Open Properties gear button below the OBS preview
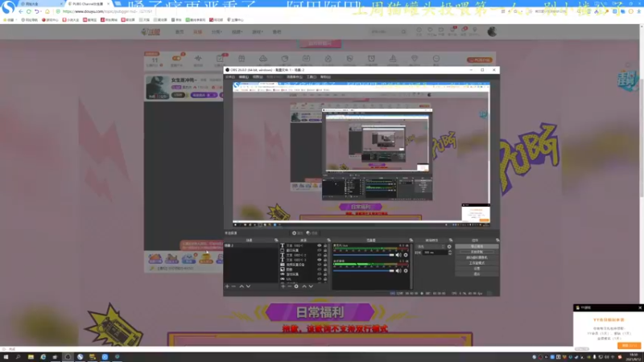 point(297,232)
